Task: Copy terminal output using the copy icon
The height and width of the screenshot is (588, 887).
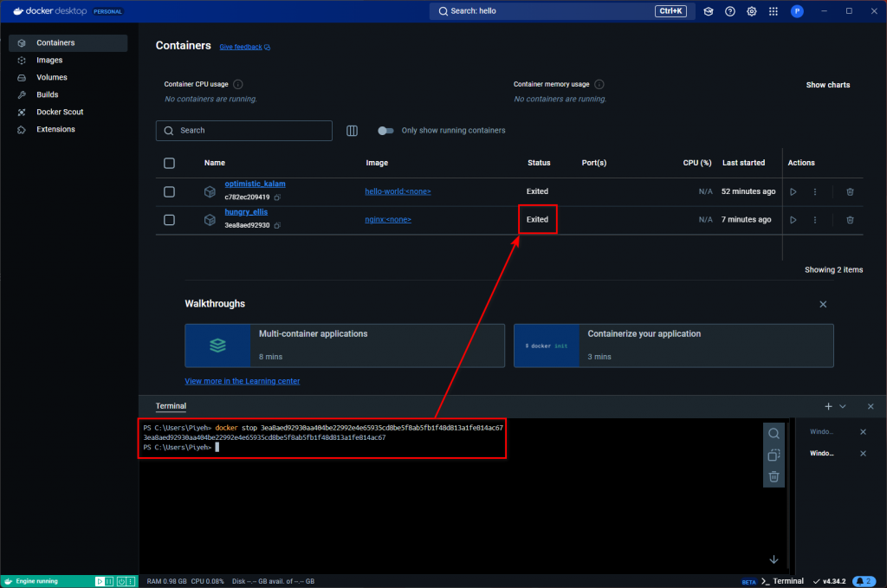Action: coord(774,456)
